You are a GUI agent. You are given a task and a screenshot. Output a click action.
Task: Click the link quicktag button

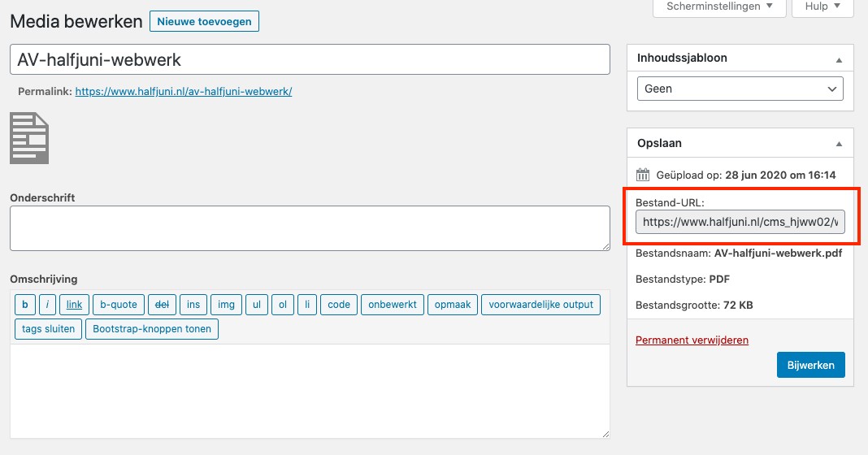point(74,305)
